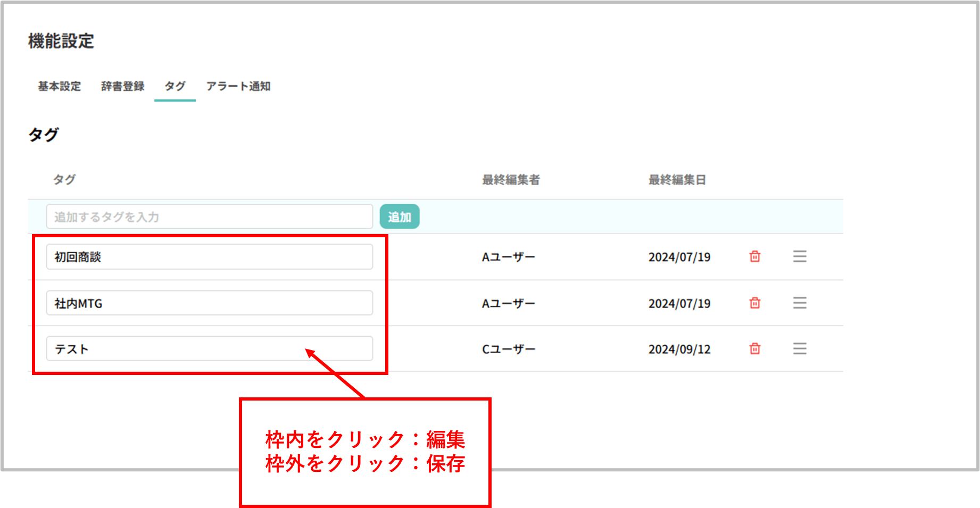This screenshot has width=980, height=508.
Task: Switch to the 辞書登録 tab
Action: (122, 86)
